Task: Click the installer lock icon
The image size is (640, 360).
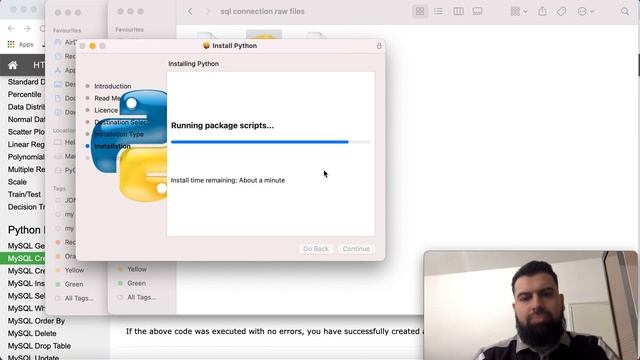Action: [x=379, y=46]
